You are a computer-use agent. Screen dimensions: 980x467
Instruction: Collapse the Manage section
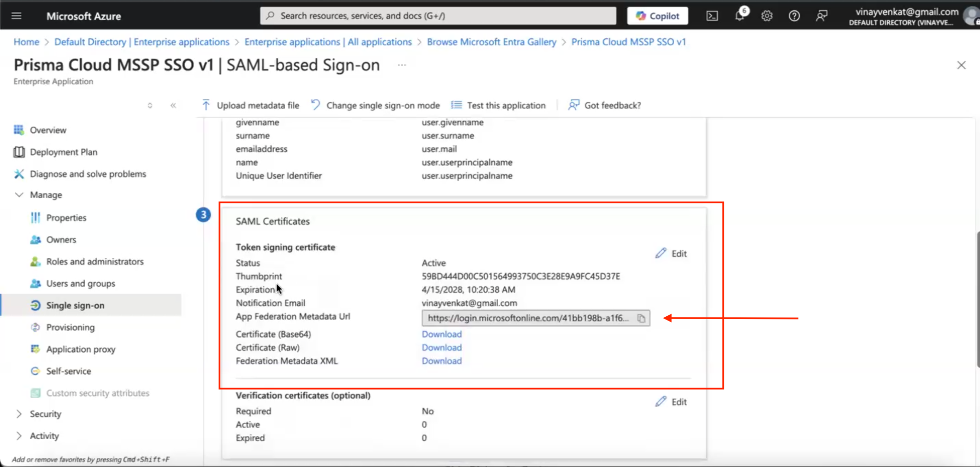(19, 195)
